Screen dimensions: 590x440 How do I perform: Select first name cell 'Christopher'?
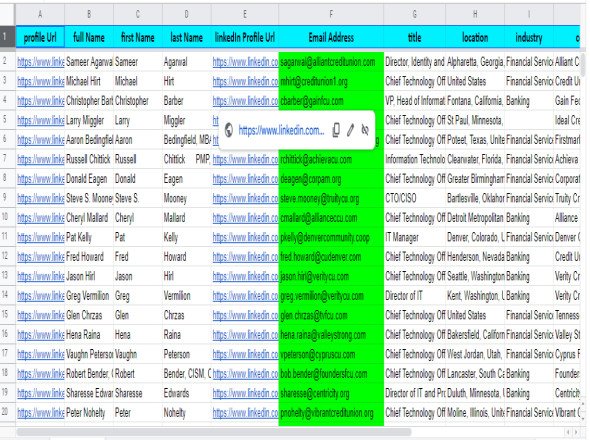(x=138, y=101)
